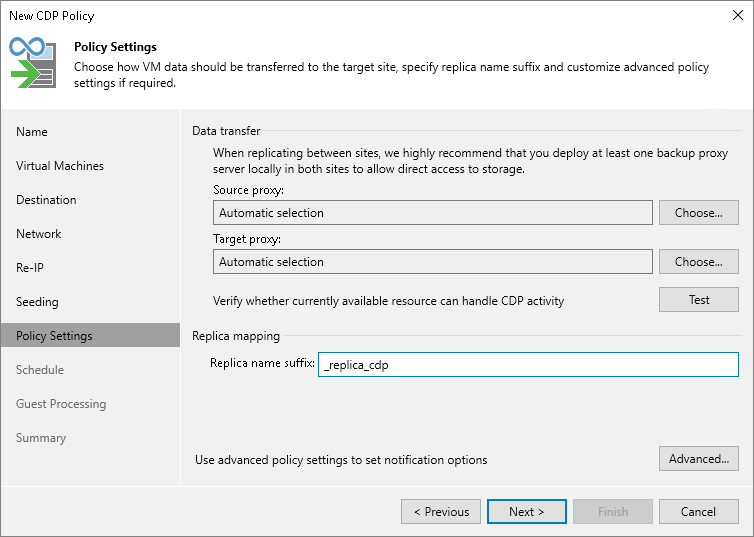Click the disabled Finish button
The height and width of the screenshot is (537, 754).
613,512
